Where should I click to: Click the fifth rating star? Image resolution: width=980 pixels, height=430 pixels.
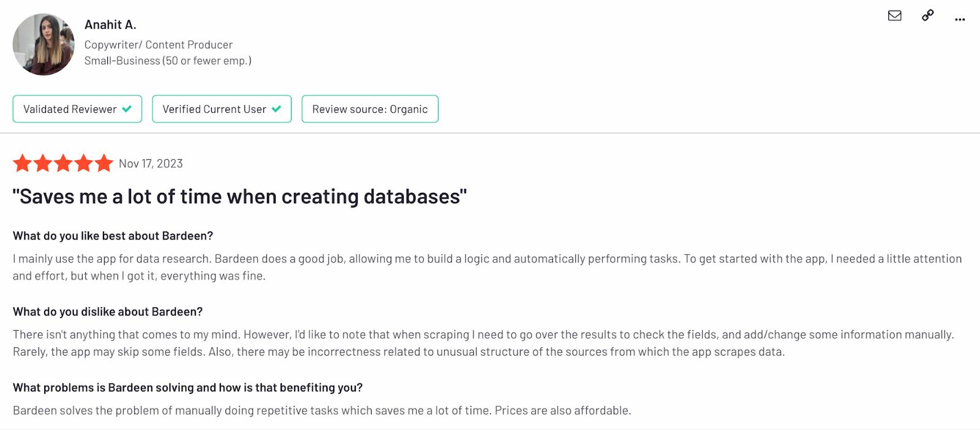tap(104, 164)
